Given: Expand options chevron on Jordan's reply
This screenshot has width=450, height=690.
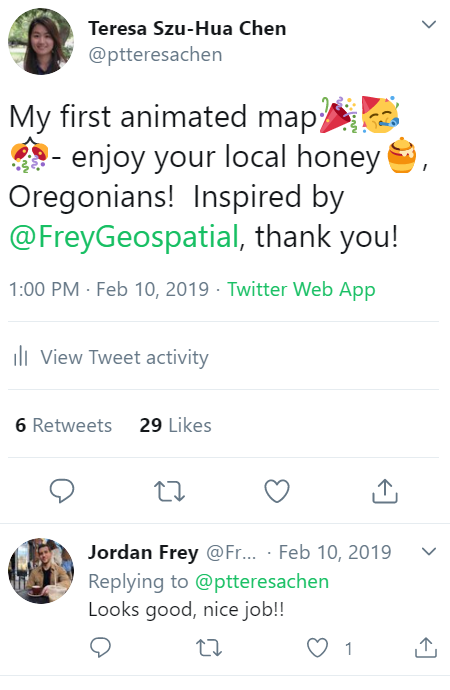Looking at the screenshot, I should (429, 551).
